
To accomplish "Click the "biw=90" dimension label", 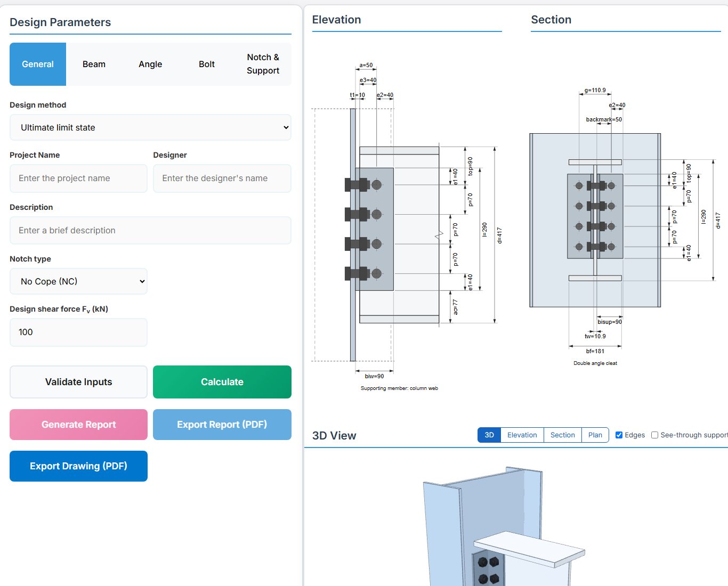I will tap(374, 376).
